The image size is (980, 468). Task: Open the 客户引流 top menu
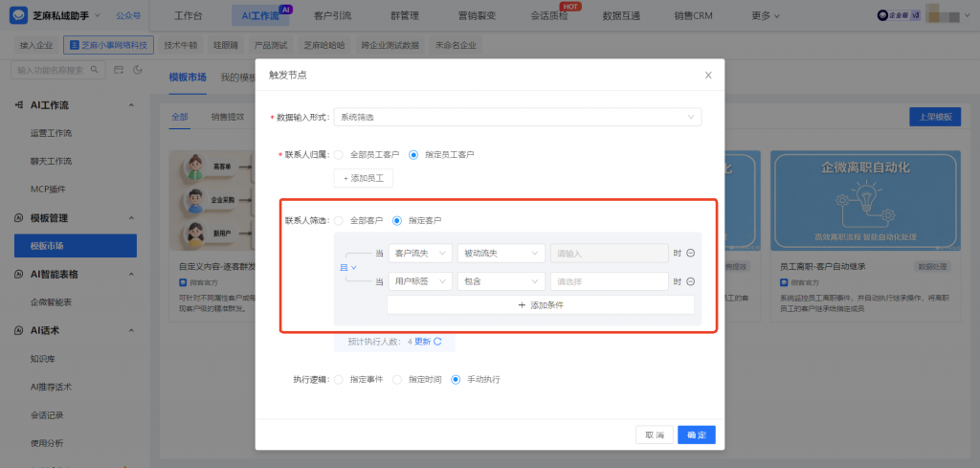pos(332,16)
